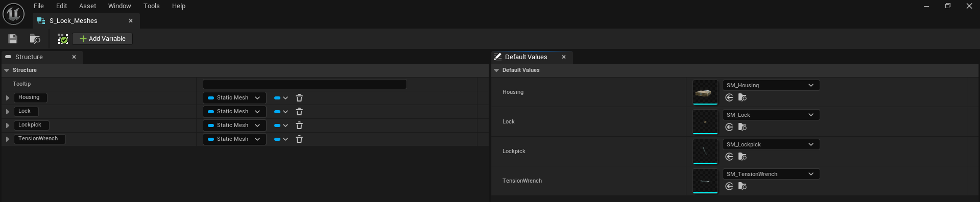980x202 pixels.
Task: Click the Unreal Engine logo icon
Action: 13,14
